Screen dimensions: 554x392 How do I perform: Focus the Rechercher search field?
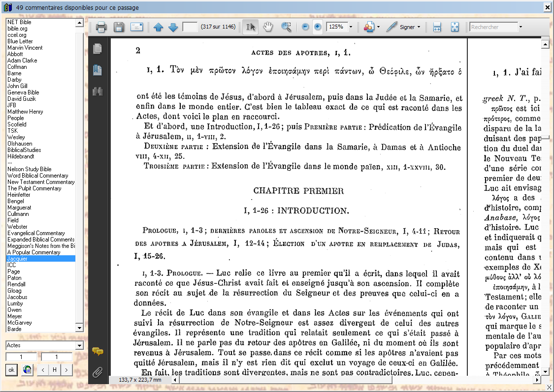point(494,27)
